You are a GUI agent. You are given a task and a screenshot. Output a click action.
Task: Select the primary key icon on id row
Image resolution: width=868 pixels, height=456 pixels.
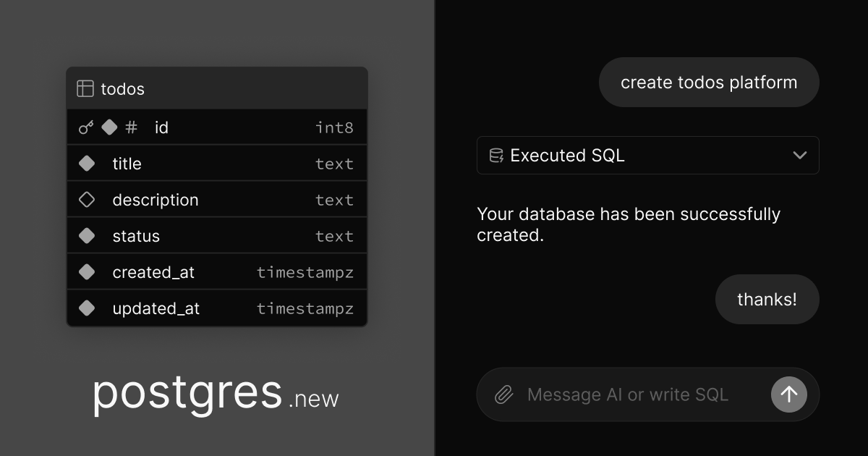[85, 127]
